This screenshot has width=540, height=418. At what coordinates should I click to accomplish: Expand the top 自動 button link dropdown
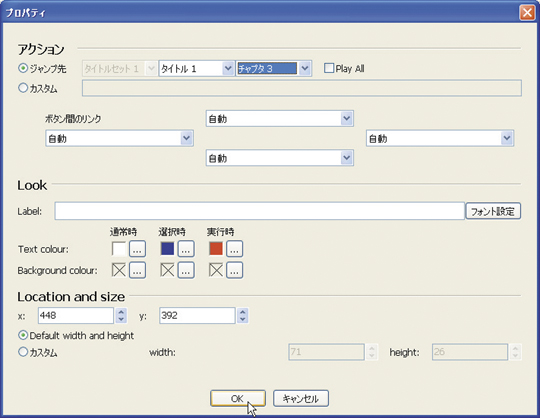pyautogui.click(x=346, y=119)
